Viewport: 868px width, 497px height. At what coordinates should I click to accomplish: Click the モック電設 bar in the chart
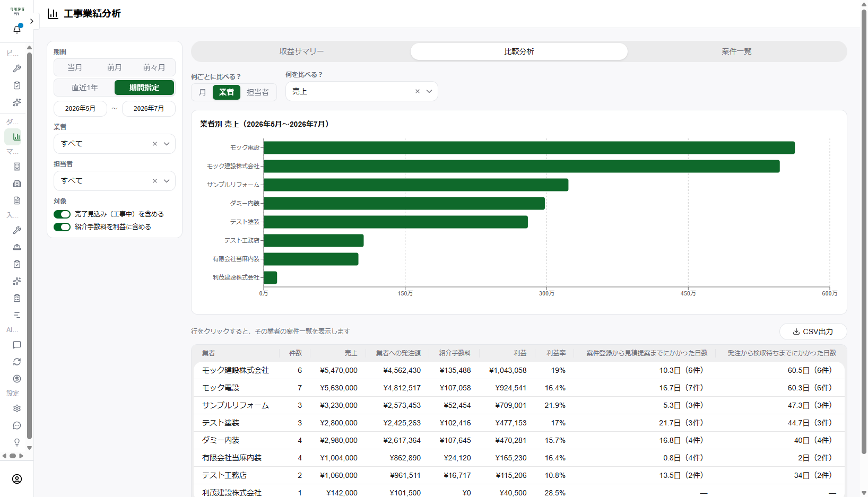(529, 147)
